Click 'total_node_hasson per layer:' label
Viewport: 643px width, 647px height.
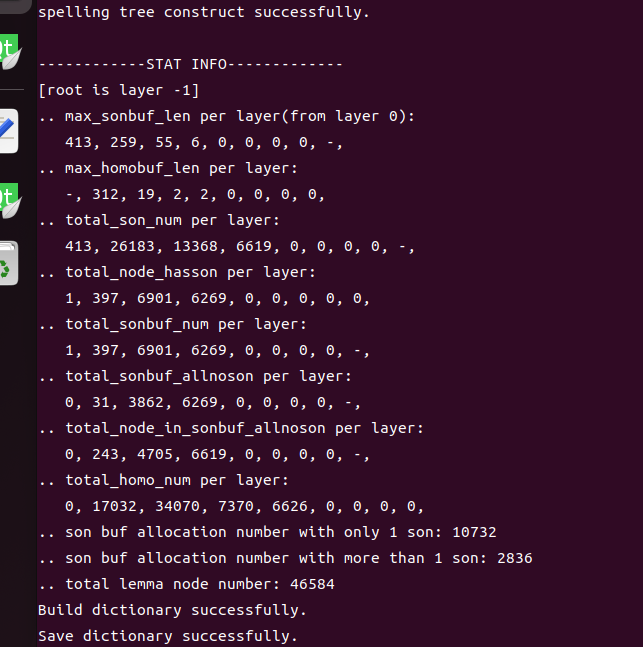(x=190, y=272)
